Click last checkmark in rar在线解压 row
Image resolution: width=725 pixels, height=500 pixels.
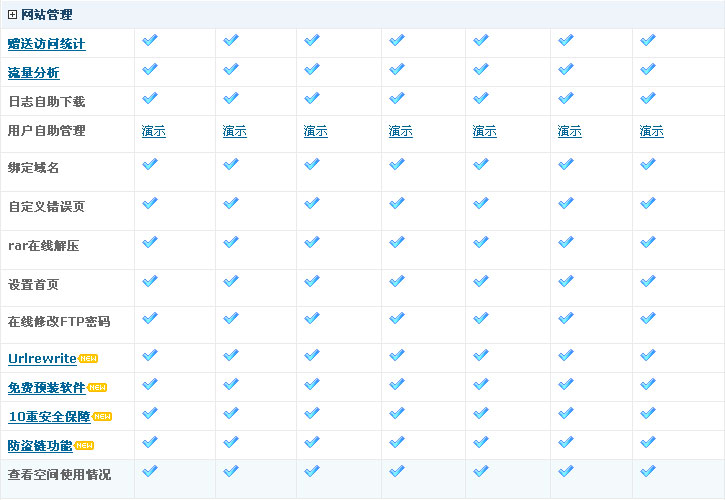click(x=647, y=242)
